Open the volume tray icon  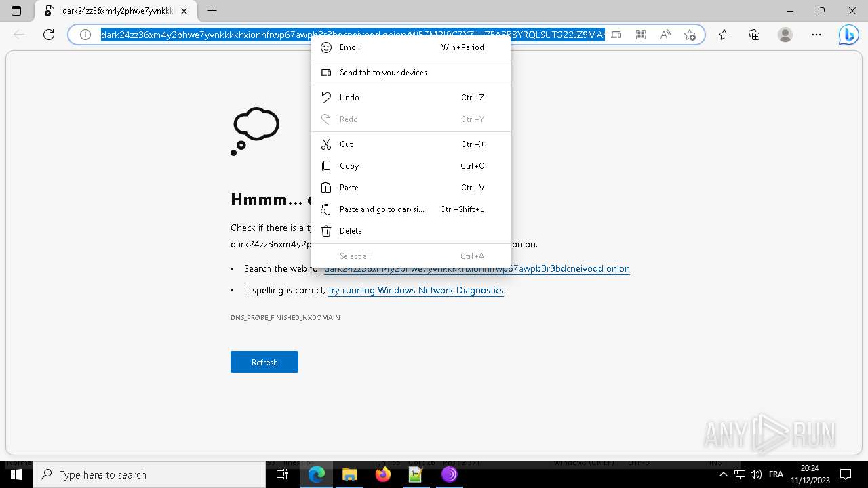[x=756, y=474]
